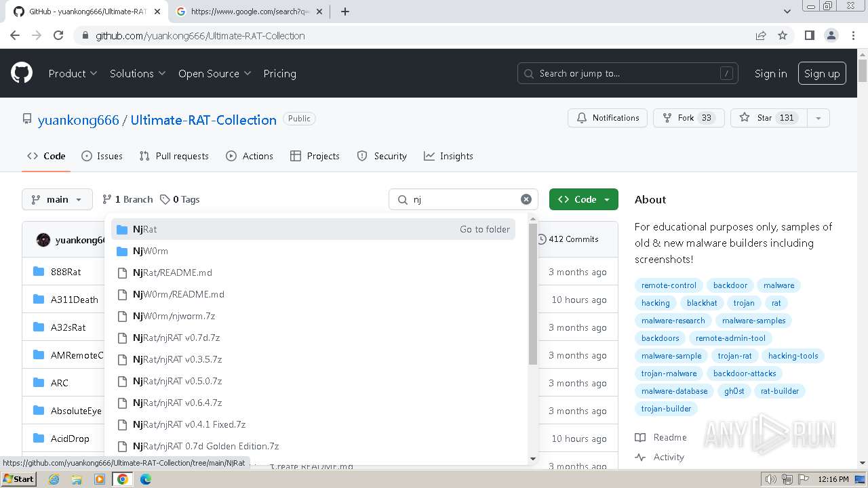This screenshot has height=488, width=868.
Task: Click the GitHub logo icon
Action: tap(22, 73)
